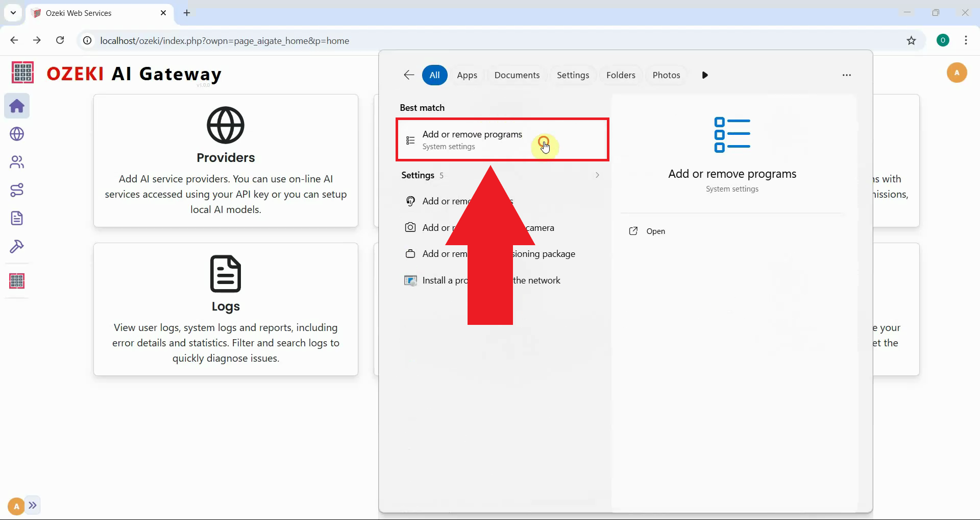Screen dimensions: 980x520
Task: Open the tab search chevron dropdown
Action: click(x=13, y=13)
